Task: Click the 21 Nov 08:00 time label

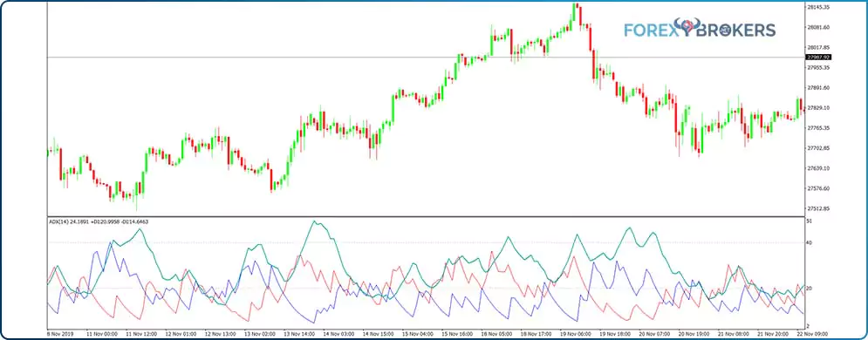Action: pos(733,334)
